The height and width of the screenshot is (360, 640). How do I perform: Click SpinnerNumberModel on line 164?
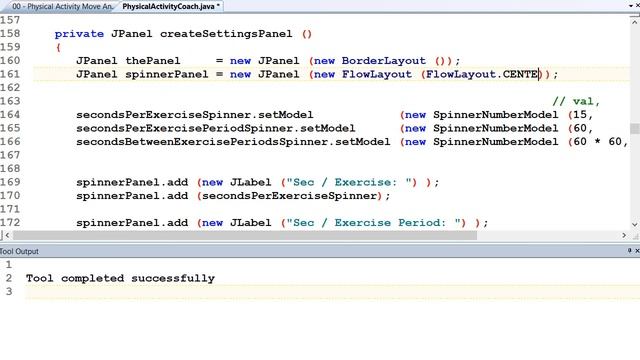496,115
